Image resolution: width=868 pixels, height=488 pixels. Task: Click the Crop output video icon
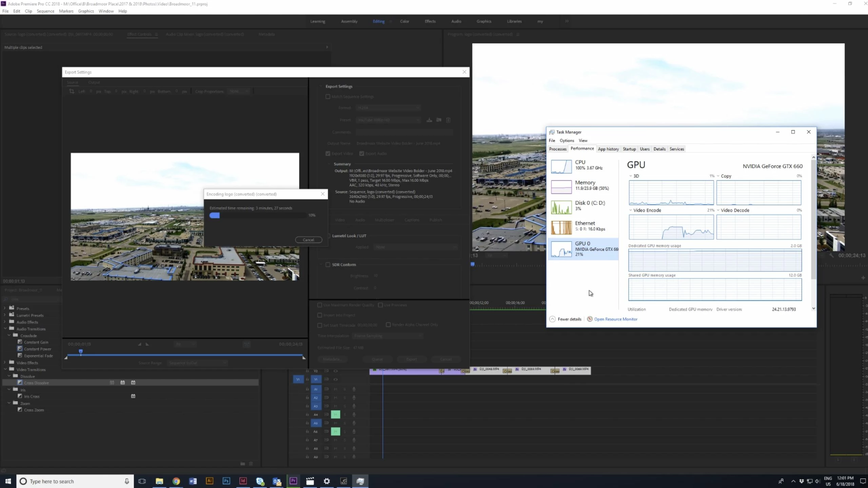[72, 91]
